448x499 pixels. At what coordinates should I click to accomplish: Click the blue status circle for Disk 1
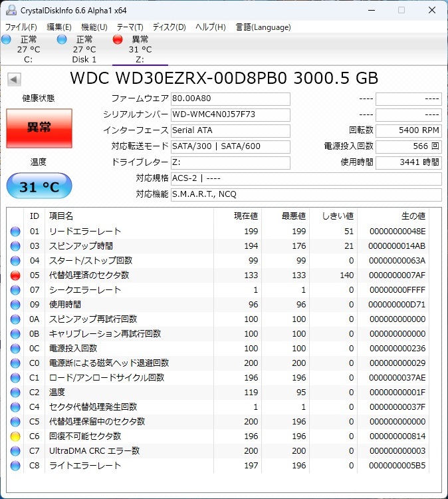coord(62,39)
